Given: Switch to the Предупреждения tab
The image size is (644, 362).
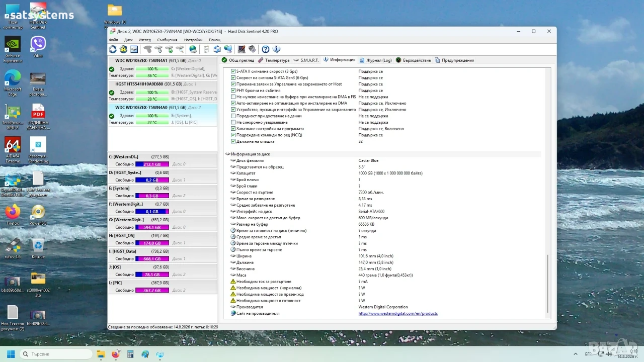Looking at the screenshot, I should click(x=454, y=60).
